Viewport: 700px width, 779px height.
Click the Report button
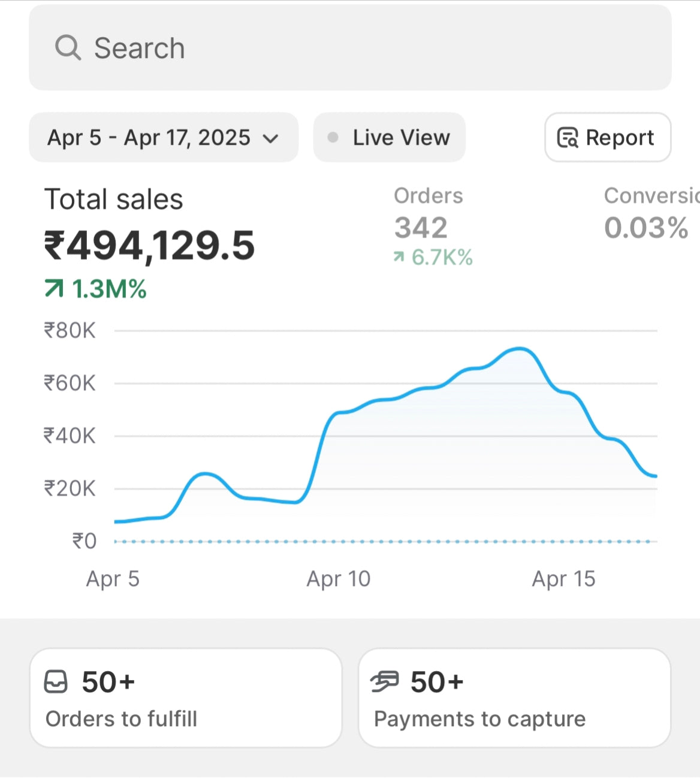click(607, 137)
